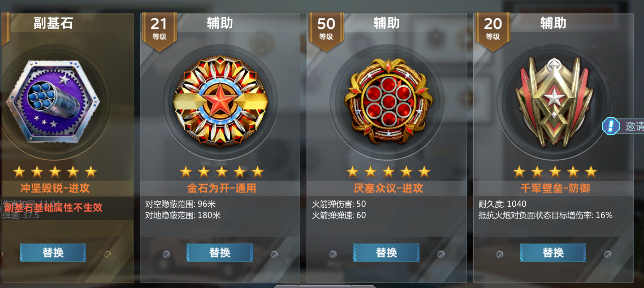This screenshot has width=644, height=288.
Task: Replace the 厌塞众议-进攻 medal
Action: pyautogui.click(x=386, y=253)
